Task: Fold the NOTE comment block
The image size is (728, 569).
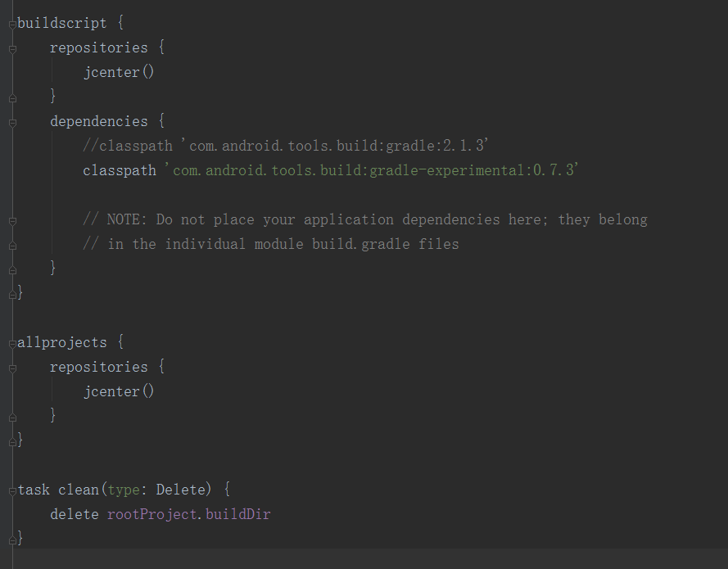Action: (x=12, y=220)
